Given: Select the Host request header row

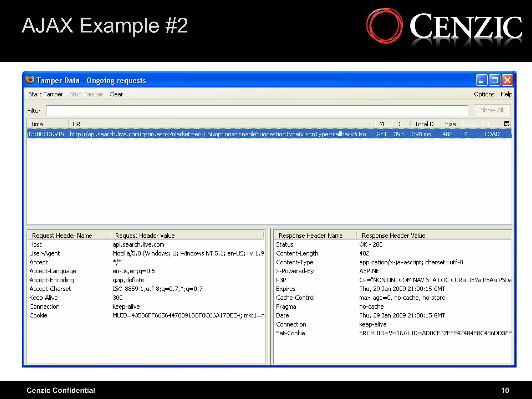Looking at the screenshot, I should coord(146,244).
